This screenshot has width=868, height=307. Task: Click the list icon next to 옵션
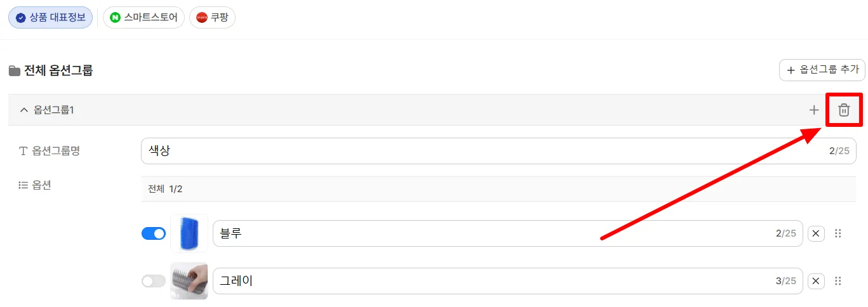pyautogui.click(x=23, y=185)
